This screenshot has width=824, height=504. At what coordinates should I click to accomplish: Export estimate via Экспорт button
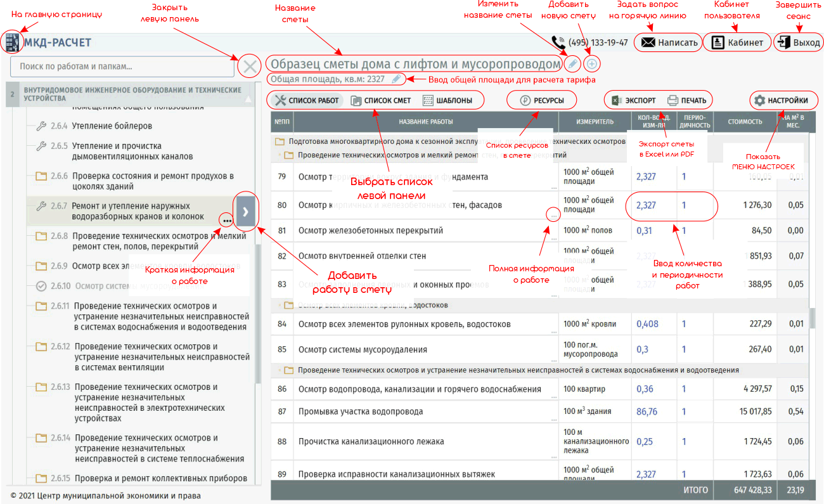pos(634,100)
